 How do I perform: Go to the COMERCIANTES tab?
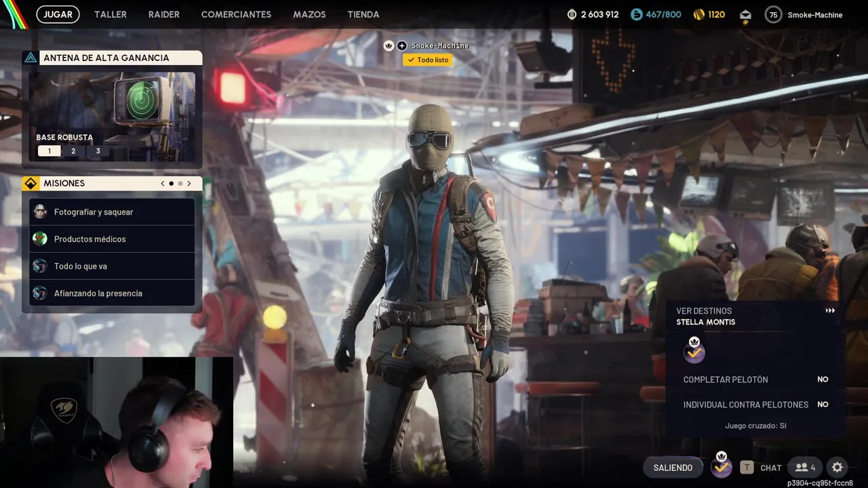236,14
